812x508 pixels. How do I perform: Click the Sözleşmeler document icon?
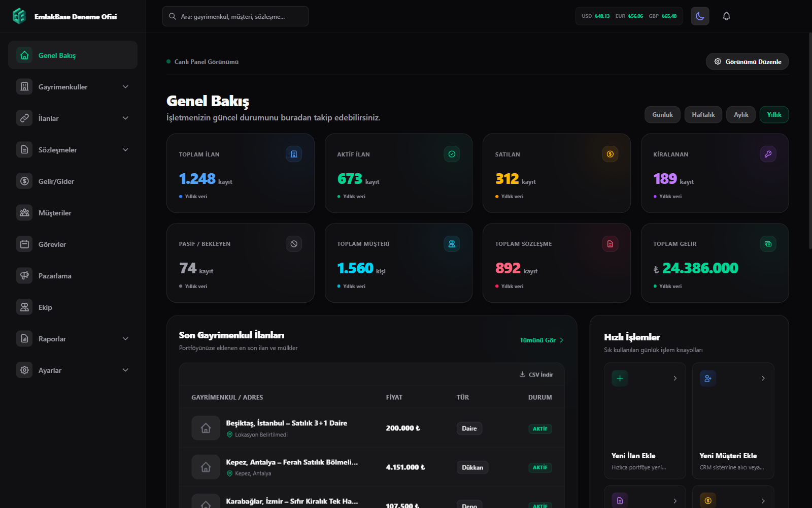[x=24, y=149]
